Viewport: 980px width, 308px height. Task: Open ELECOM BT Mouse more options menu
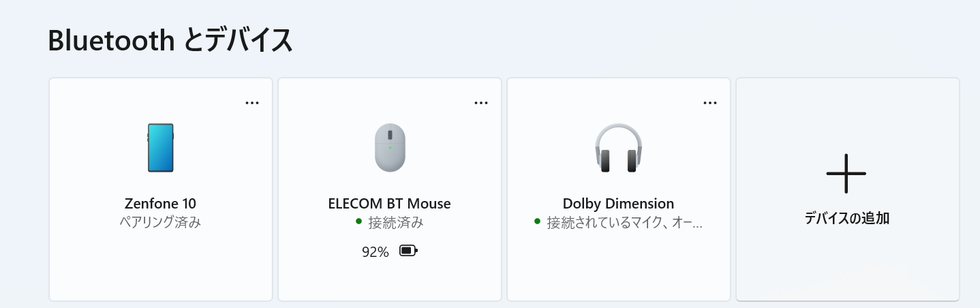point(481,103)
